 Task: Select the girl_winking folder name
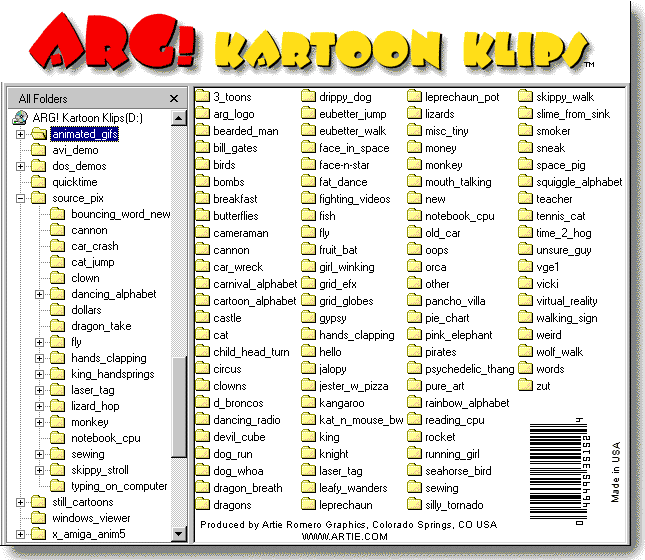pyautogui.click(x=347, y=267)
